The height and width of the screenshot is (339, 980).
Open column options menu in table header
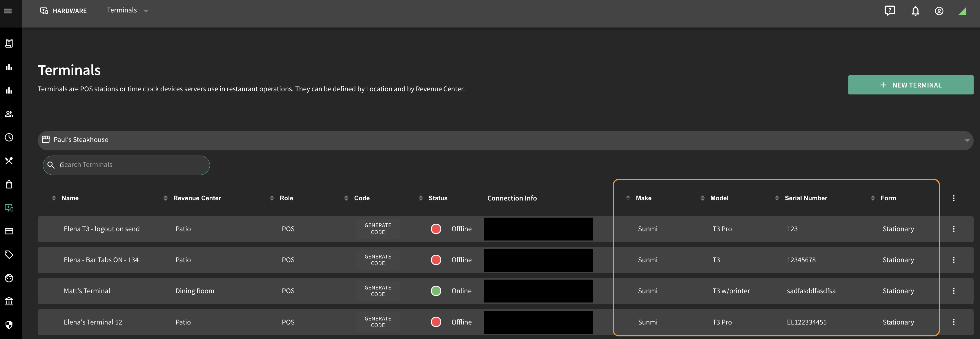(953, 198)
